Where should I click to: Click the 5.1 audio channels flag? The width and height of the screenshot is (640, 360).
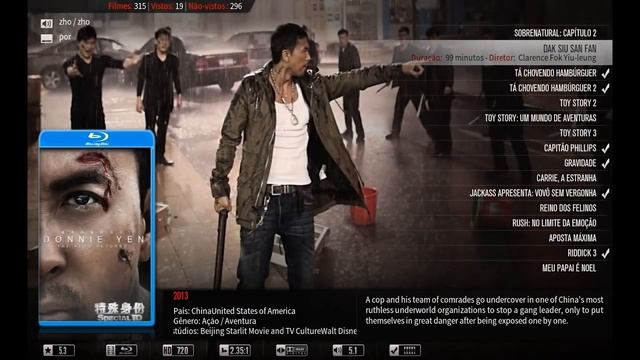pyautogui.click(x=348, y=350)
